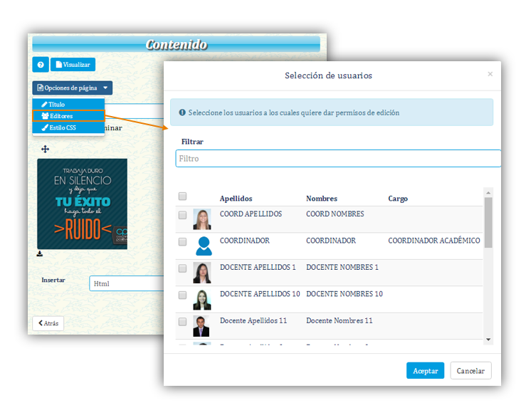Check the COORDINADOR user checkbox
Viewport: 531px width, 420px height.
point(182,241)
